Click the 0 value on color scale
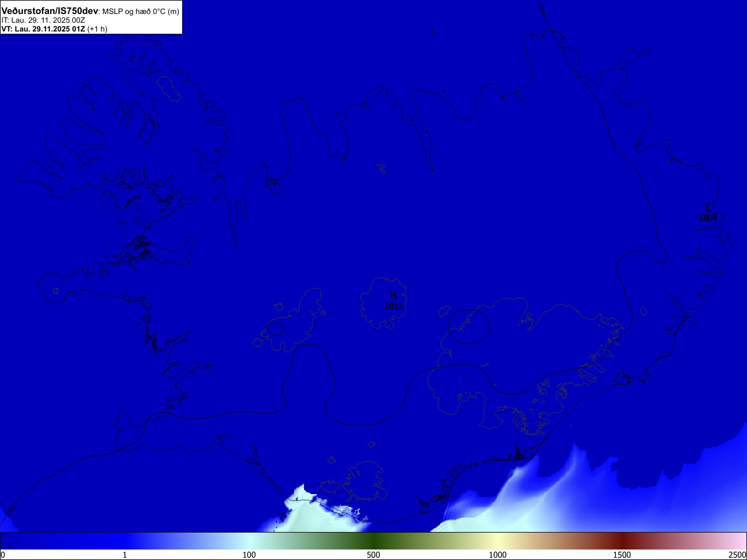 3,555
